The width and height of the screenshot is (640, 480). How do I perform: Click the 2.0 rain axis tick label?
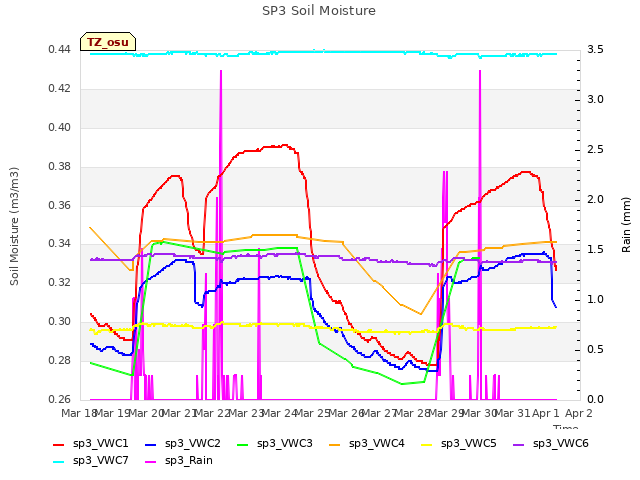(595, 200)
